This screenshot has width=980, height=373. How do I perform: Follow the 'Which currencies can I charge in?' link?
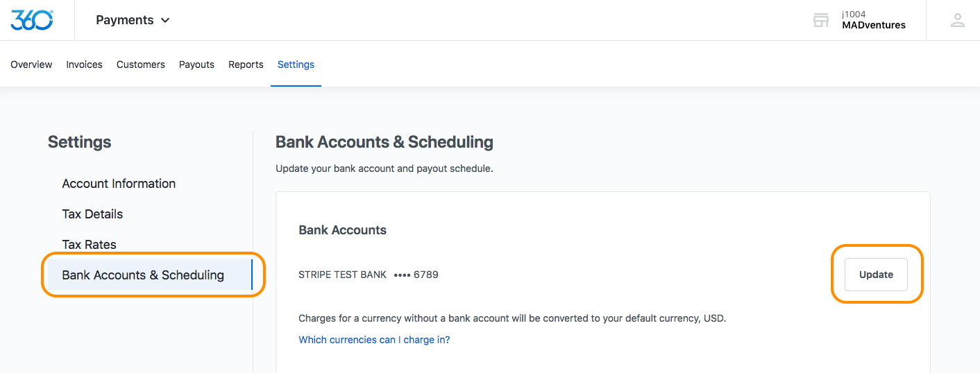pyautogui.click(x=374, y=340)
